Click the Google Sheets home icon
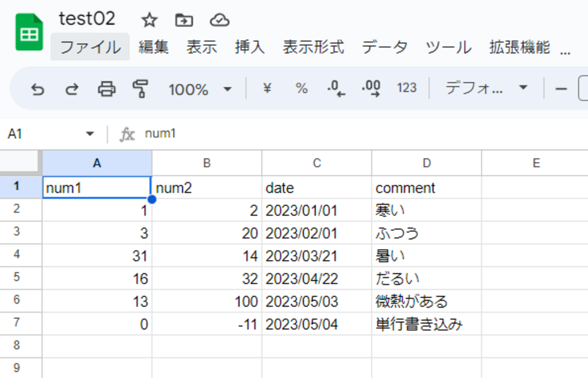 tap(29, 32)
